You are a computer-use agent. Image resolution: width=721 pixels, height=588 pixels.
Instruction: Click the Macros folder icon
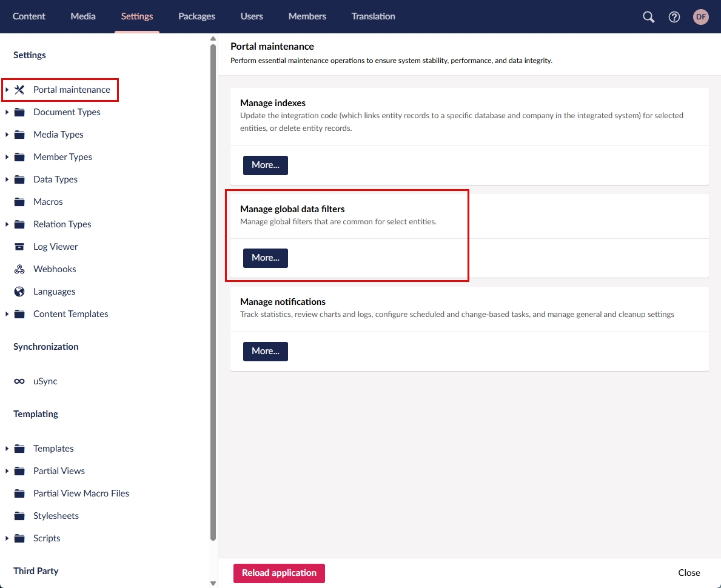(x=19, y=202)
